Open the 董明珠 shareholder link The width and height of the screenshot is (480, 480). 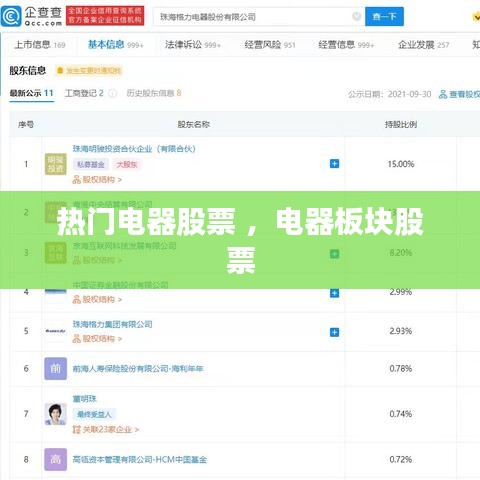pyautogui.click(x=85, y=399)
